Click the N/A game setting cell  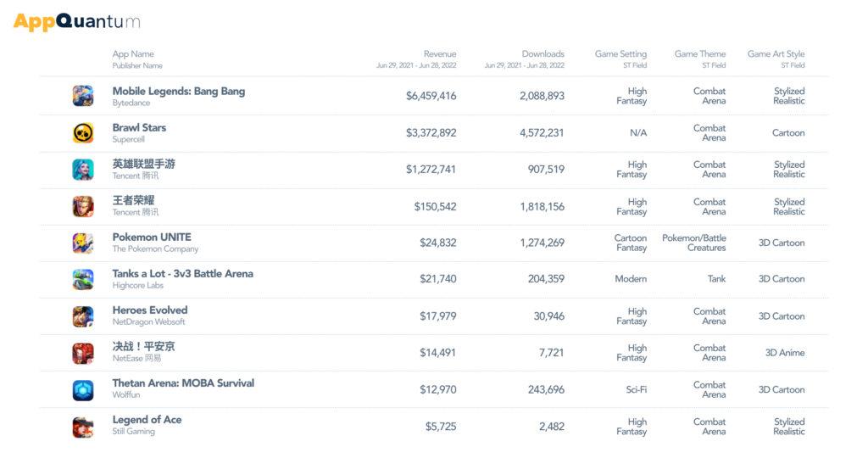(x=638, y=133)
